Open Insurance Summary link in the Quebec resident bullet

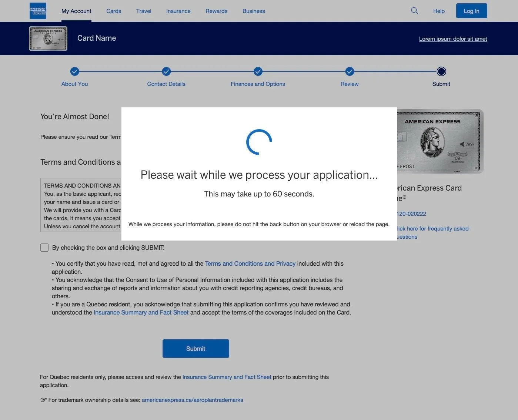tap(141, 312)
